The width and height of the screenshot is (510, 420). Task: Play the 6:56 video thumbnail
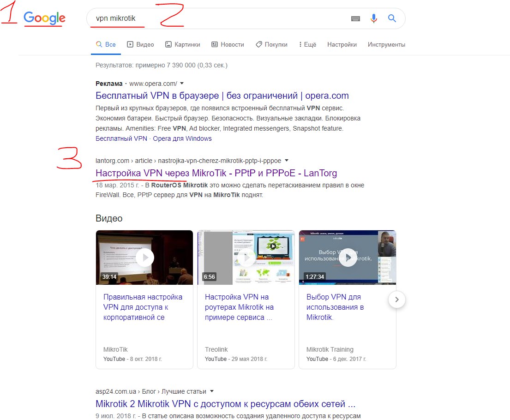pos(246,258)
